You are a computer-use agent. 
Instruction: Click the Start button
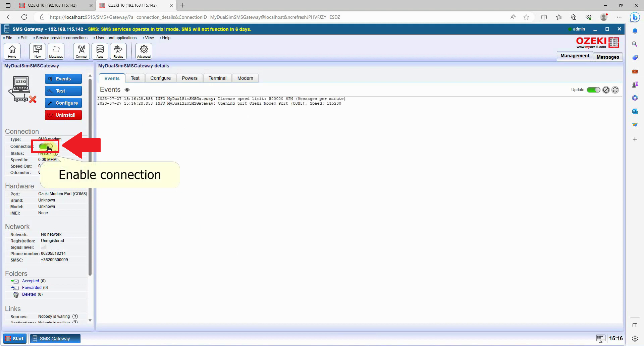(x=15, y=339)
